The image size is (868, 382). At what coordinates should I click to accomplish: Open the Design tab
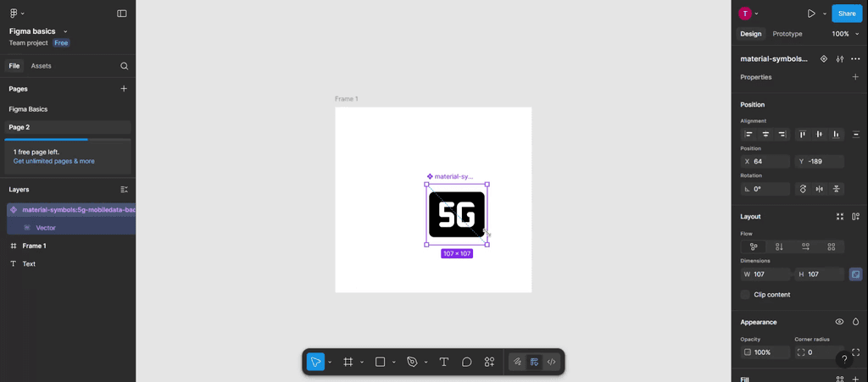pos(751,34)
